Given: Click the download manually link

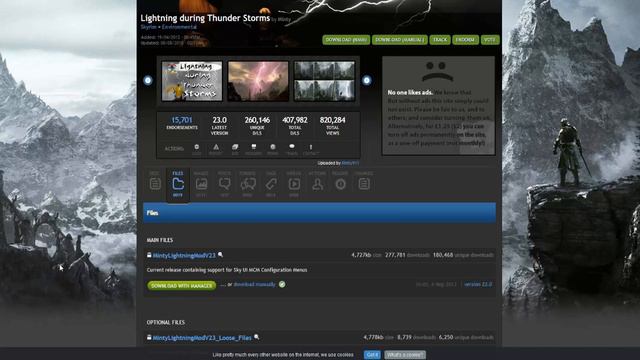Looking at the screenshot, I should point(254,284).
